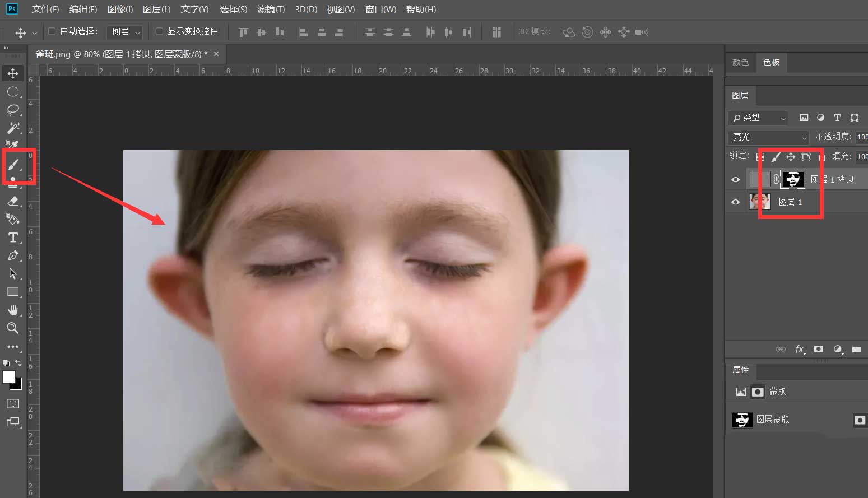Open the 图像(I) menu
This screenshot has height=498, width=868.
[x=120, y=10]
